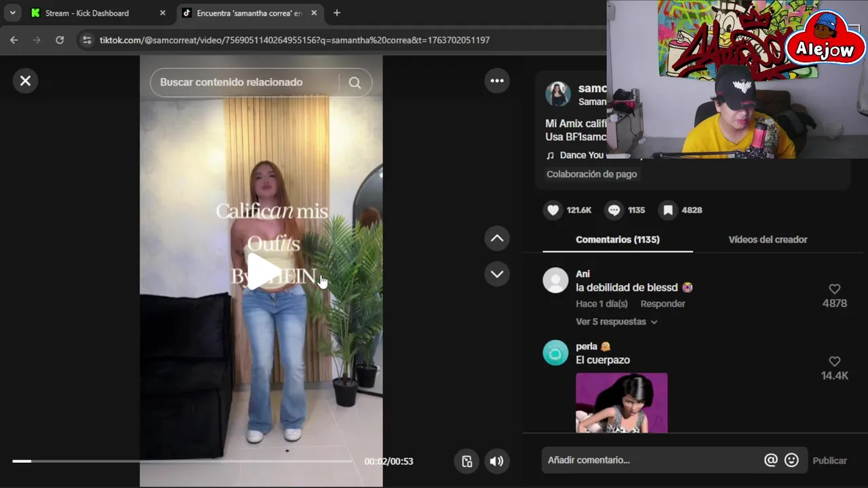Like perla's comment
868x488 pixels.
coord(835,362)
